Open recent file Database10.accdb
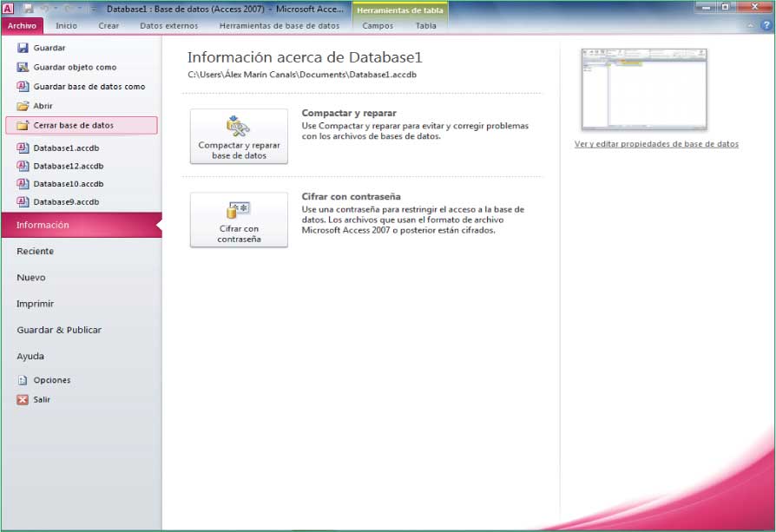 tap(61, 184)
